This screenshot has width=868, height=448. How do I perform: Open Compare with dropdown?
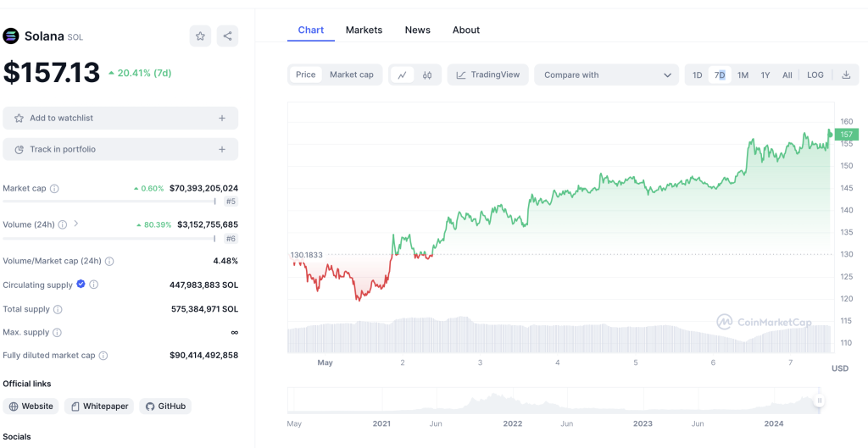click(x=606, y=75)
